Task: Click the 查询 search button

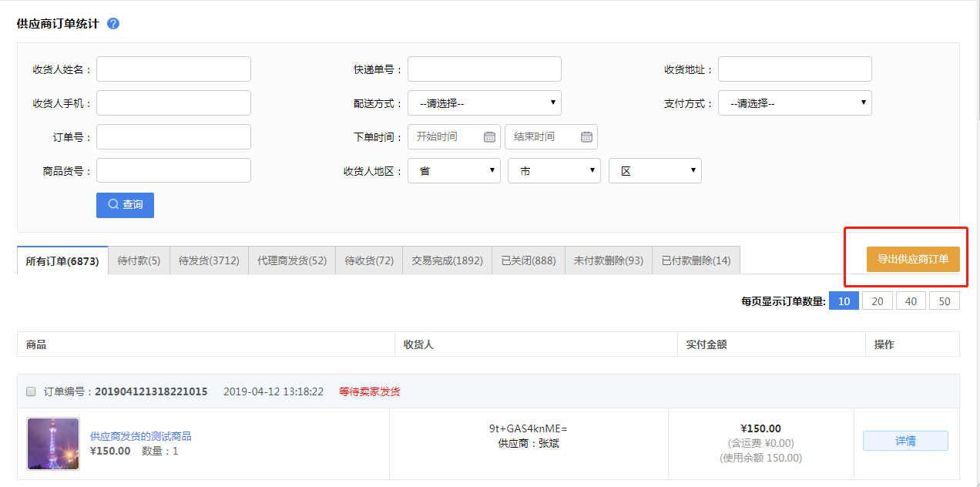Action: 125,205
